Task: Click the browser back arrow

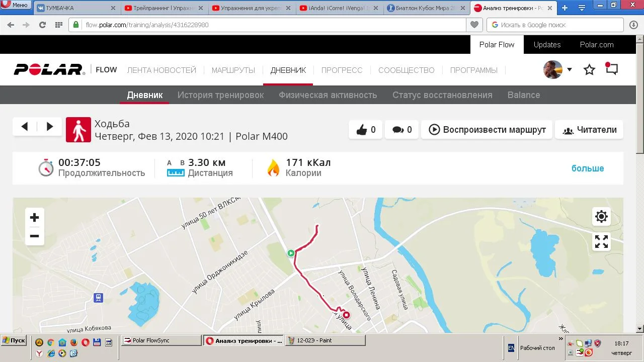Action: click(x=11, y=25)
